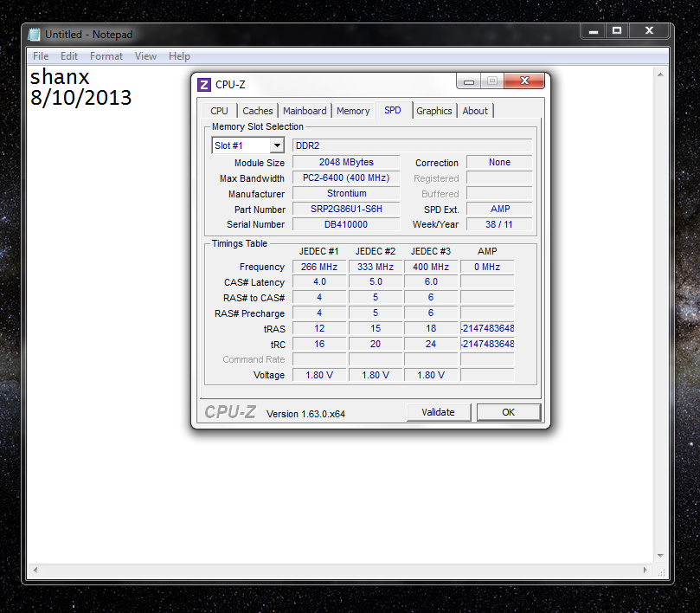Image resolution: width=700 pixels, height=613 pixels.
Task: Open the Caches tab
Action: (258, 111)
